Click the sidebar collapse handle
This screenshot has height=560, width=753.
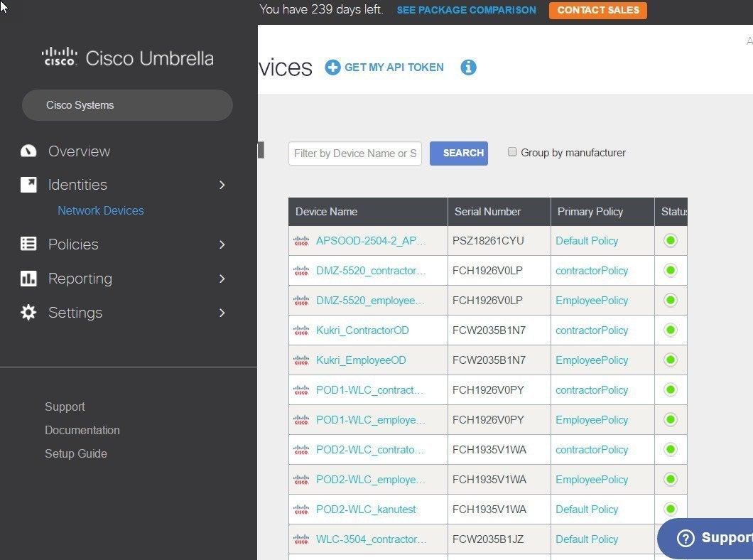point(261,150)
